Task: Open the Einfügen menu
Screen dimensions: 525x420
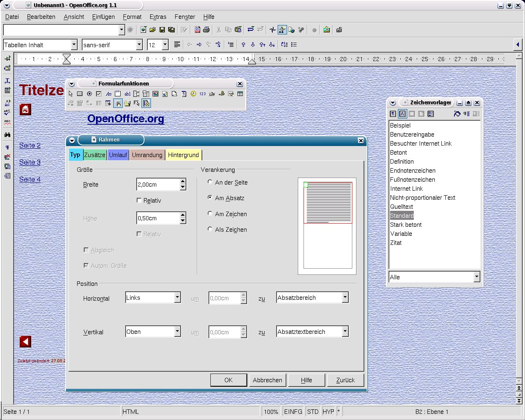Action: [x=103, y=17]
